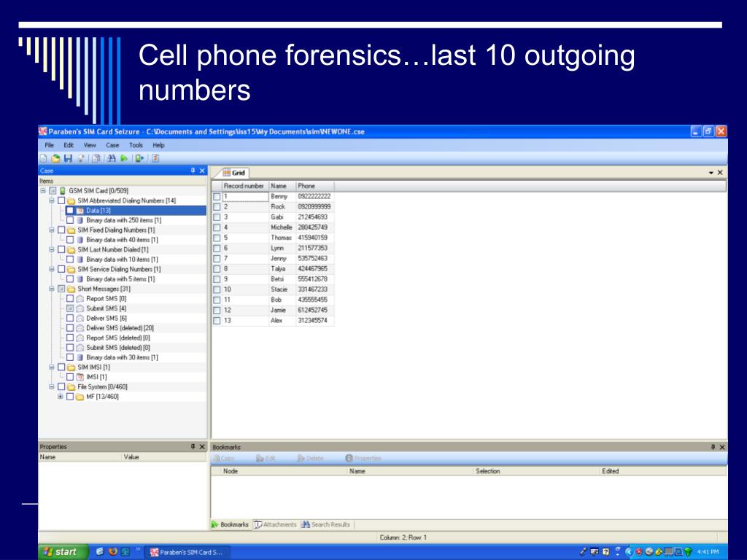Open the File menu

coord(49,145)
